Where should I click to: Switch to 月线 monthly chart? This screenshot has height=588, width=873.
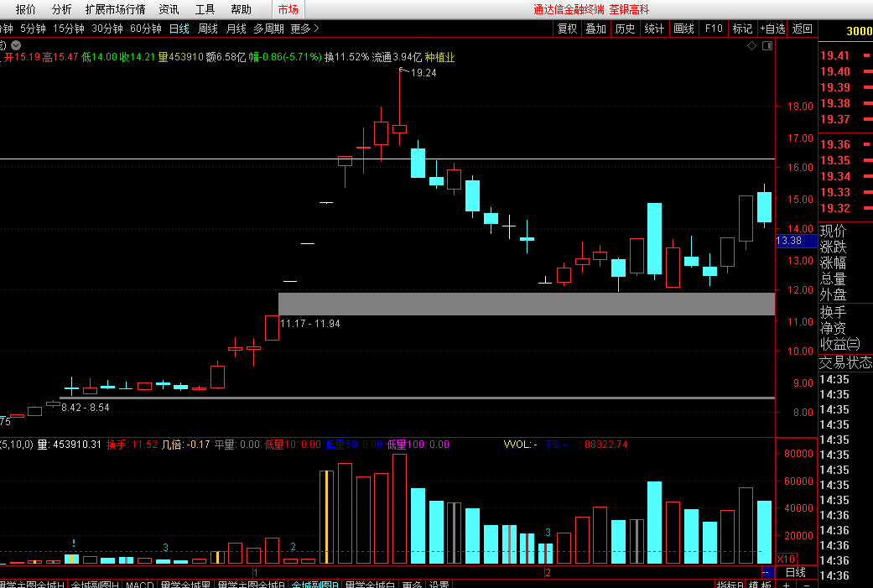coord(236,29)
